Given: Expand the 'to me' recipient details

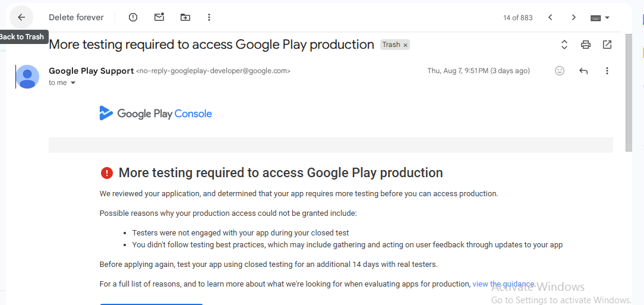Looking at the screenshot, I should tap(73, 83).
